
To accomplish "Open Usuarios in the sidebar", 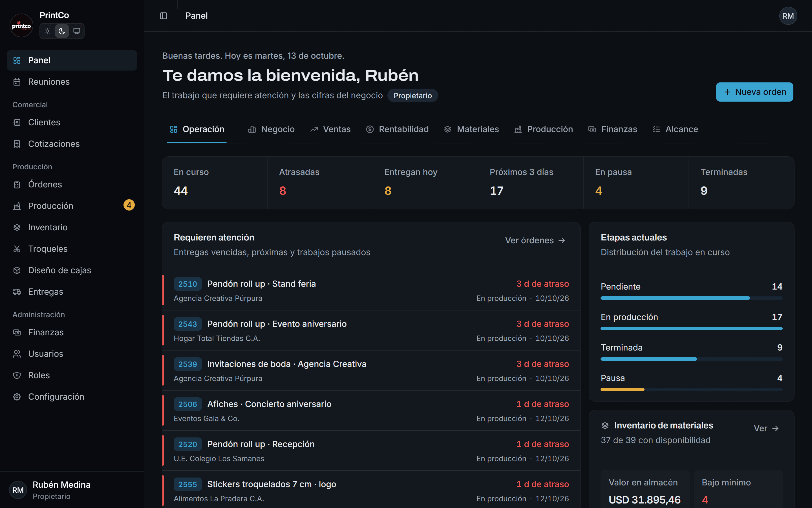I will pyautogui.click(x=72, y=354).
